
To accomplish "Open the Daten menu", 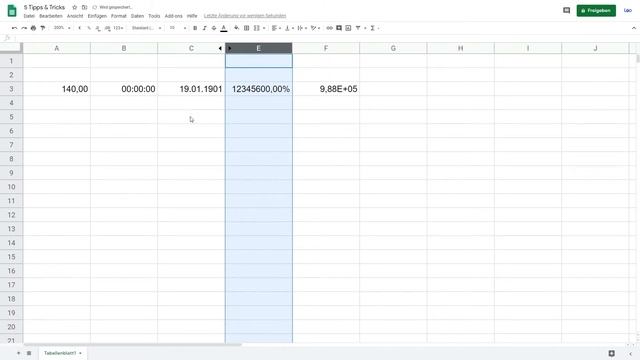I will (x=137, y=16).
